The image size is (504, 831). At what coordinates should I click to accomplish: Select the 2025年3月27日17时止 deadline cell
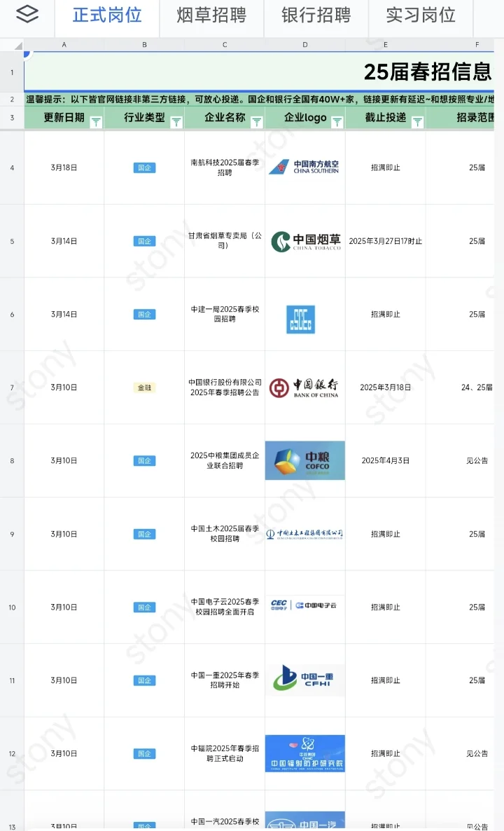coord(386,241)
